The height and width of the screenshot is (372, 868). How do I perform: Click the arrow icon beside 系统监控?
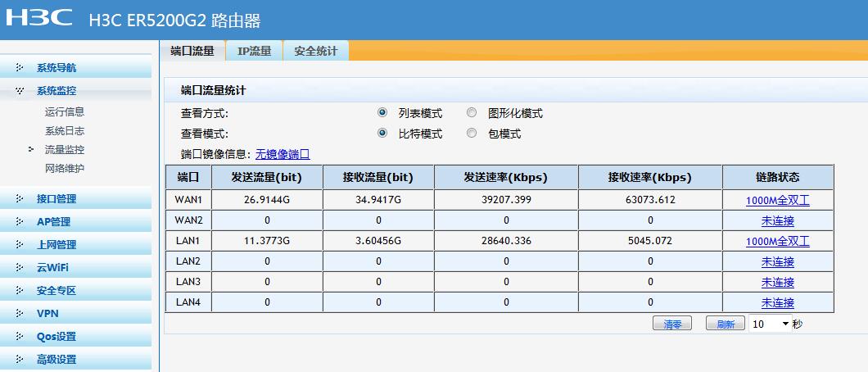point(20,91)
